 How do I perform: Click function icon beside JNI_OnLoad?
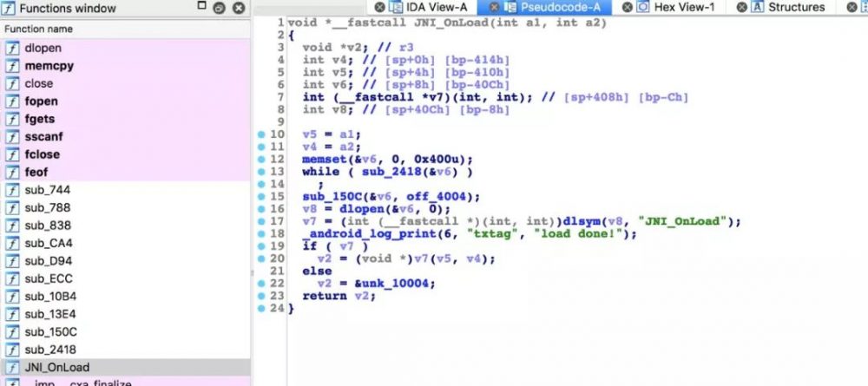coord(11,367)
